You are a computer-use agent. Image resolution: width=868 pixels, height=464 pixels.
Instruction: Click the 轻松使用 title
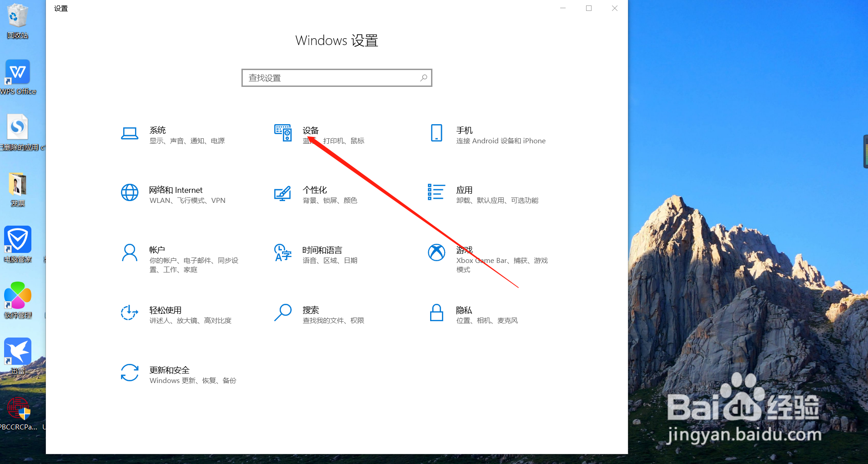pos(166,310)
